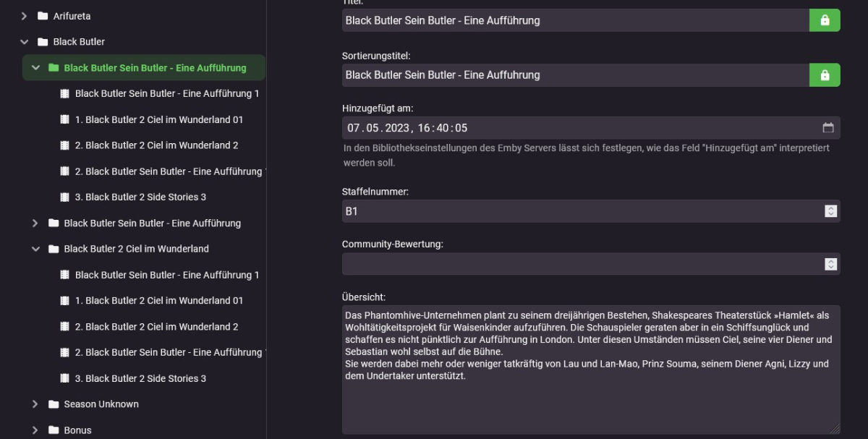Click the green highlighted season folder icon

point(54,68)
